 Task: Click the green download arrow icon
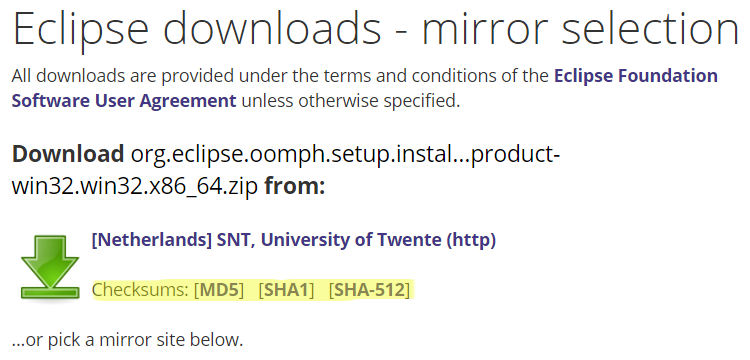50,267
